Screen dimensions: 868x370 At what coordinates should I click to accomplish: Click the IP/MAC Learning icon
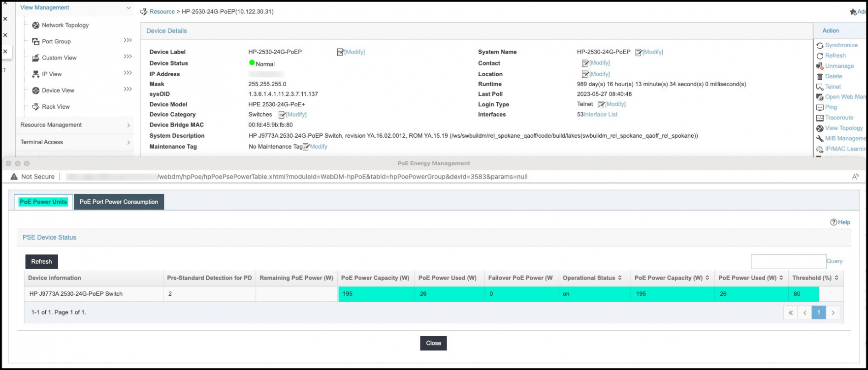(x=820, y=149)
